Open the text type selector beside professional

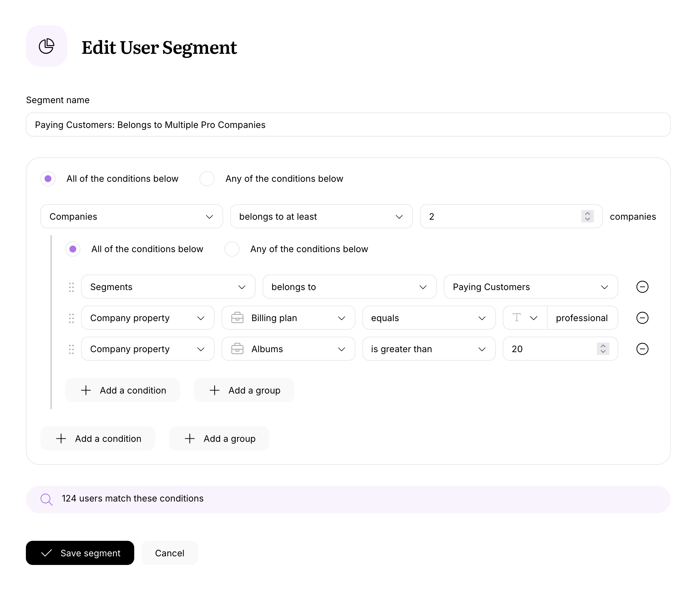click(x=524, y=318)
